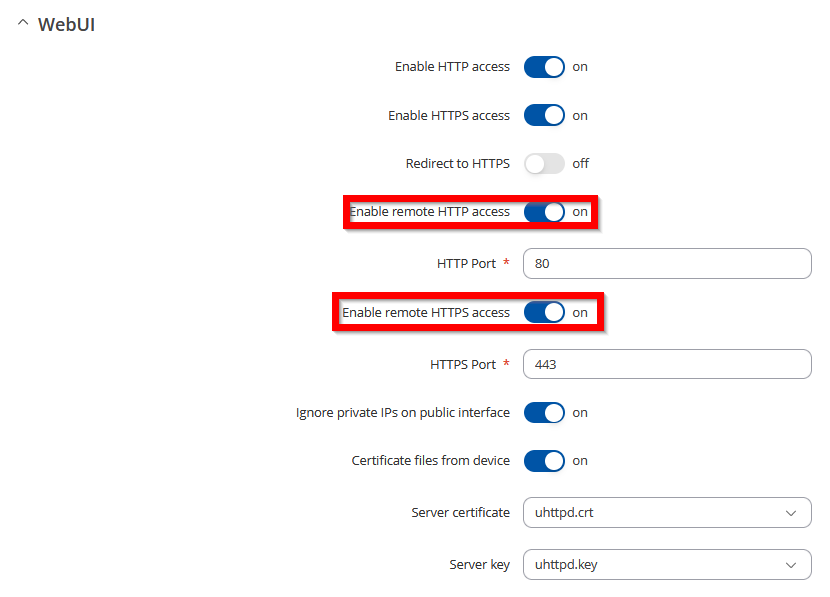Click the Server certificate label
This screenshot has height=597, width=830.
461,512
